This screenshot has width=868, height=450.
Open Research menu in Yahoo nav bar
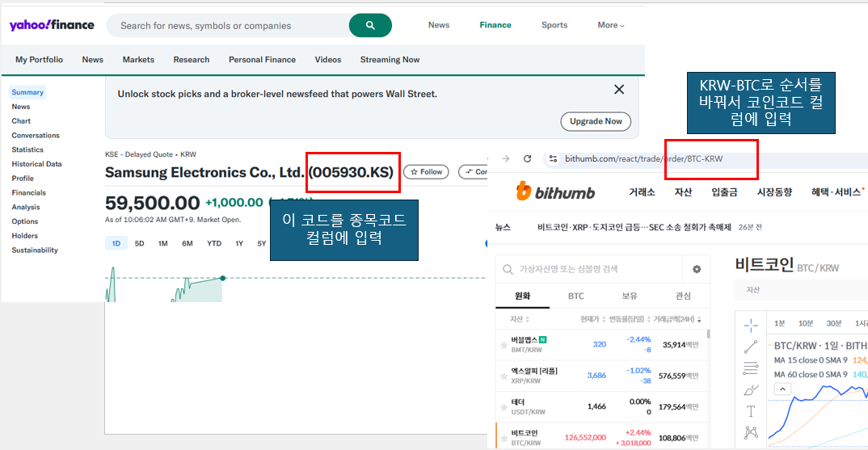pyautogui.click(x=192, y=60)
